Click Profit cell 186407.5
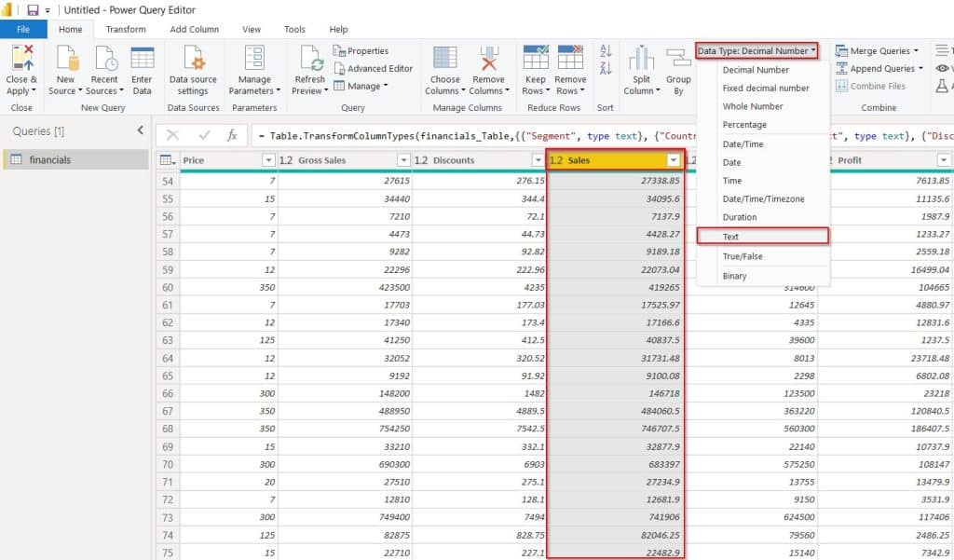This screenshot has width=954, height=560. [885, 430]
